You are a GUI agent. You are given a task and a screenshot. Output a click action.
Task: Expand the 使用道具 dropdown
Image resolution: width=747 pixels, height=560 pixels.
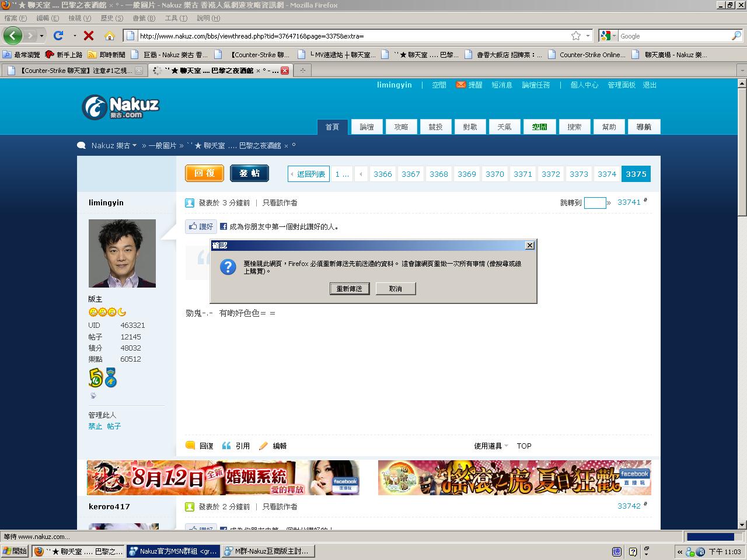[x=491, y=446]
